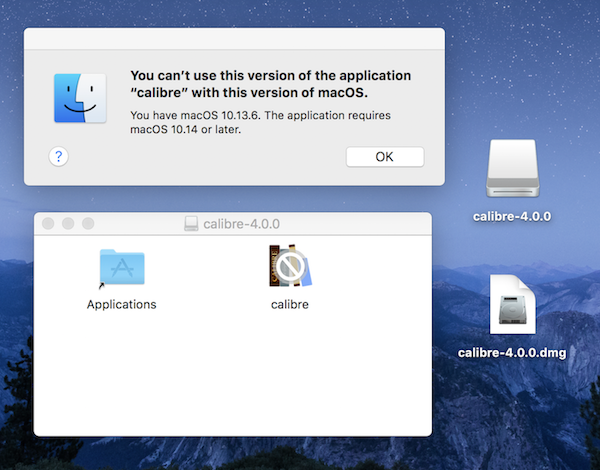Click the small disk proxy icon in the window title
Screen dimensions: 600x470
point(191,224)
